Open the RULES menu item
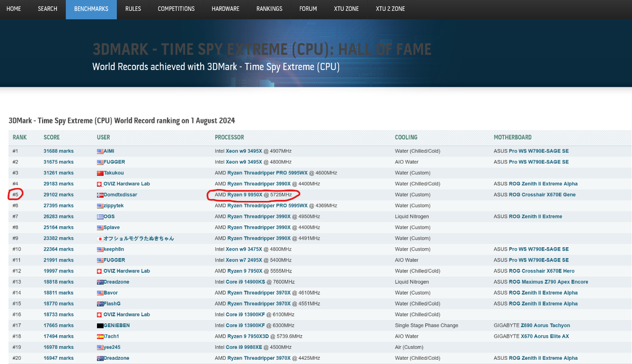 [x=133, y=9]
